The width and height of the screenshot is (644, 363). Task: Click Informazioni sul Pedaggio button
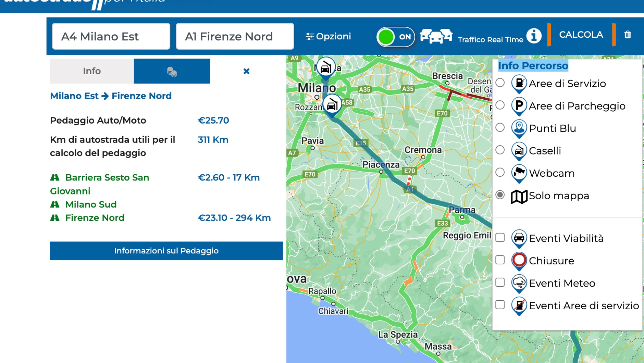[x=166, y=251]
